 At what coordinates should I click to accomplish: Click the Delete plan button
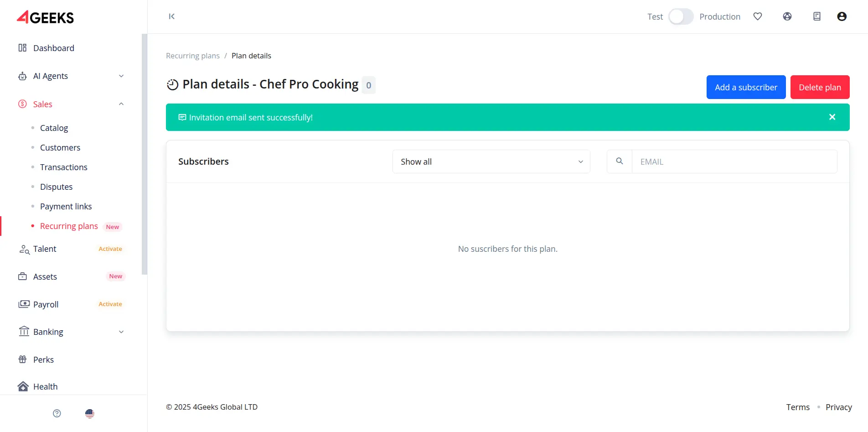coord(820,87)
